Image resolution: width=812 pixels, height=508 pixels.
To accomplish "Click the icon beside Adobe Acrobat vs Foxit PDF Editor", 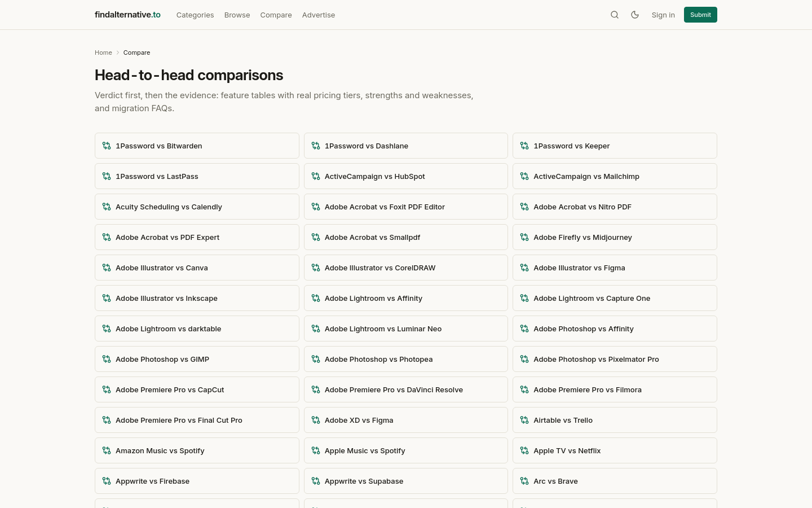I will tap(316, 207).
